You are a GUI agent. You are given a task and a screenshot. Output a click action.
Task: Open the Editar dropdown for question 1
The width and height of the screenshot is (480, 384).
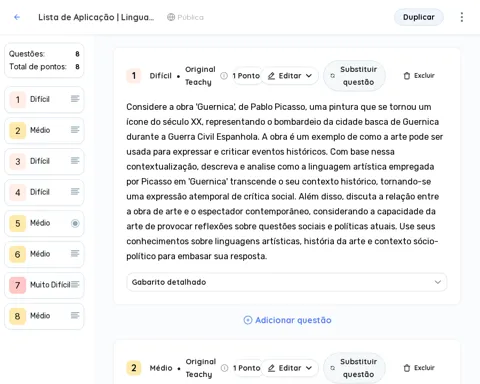click(x=290, y=76)
